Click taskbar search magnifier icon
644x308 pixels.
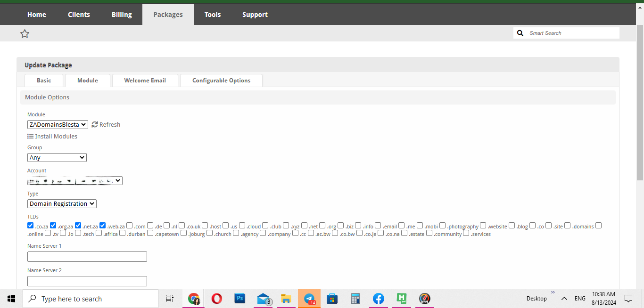32,299
